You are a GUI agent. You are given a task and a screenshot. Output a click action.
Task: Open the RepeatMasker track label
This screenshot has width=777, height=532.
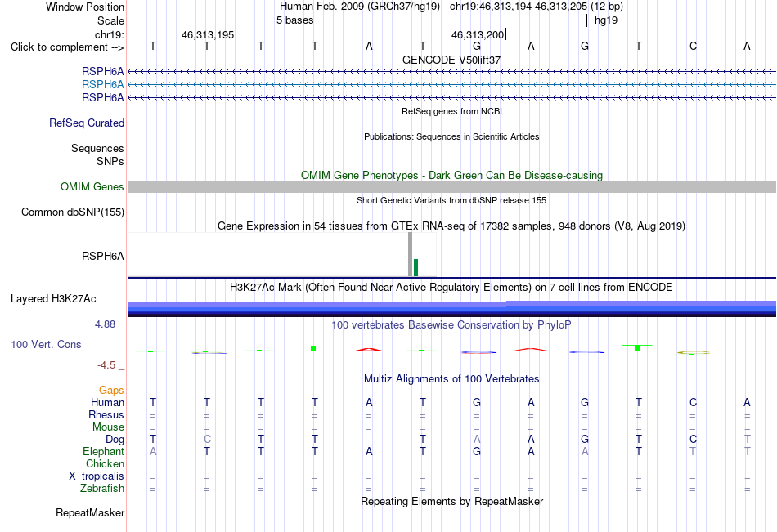[90, 512]
